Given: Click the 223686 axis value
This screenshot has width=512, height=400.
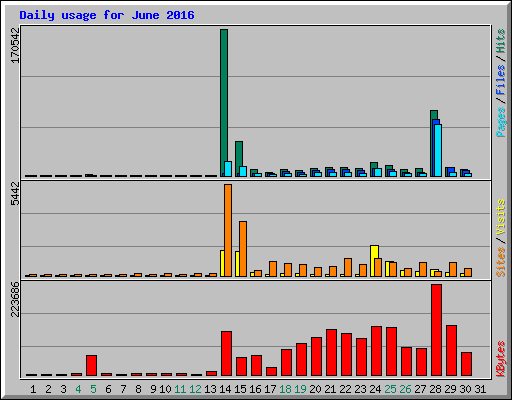Looking at the screenshot, I should (x=15, y=299).
